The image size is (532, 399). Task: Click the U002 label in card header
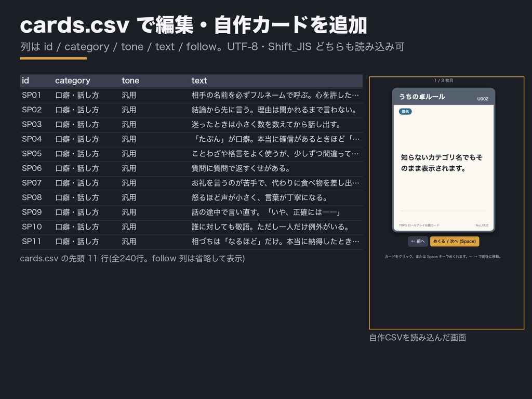point(483,99)
